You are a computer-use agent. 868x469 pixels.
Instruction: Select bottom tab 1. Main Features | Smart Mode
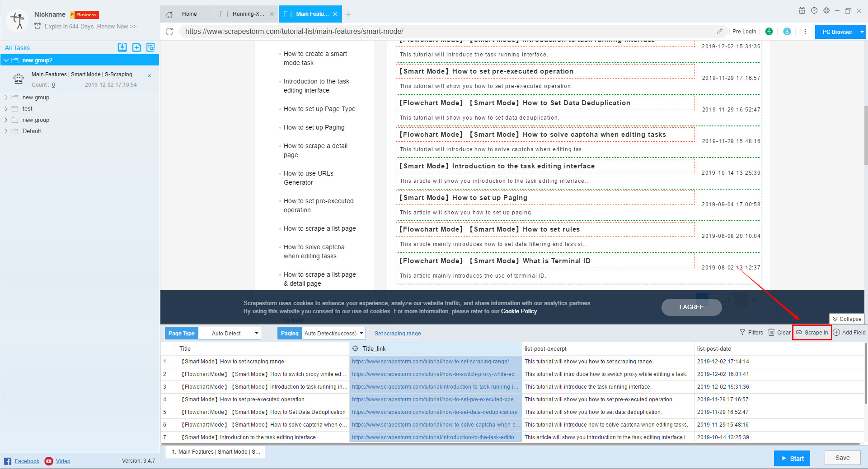coord(216,452)
